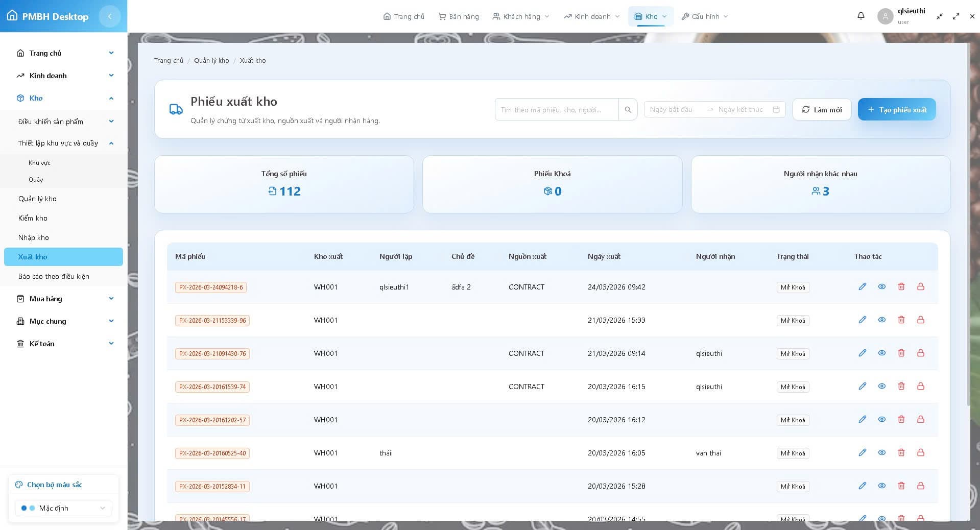The image size is (980, 530).
Task: Collapse the sidebar with the arrow button
Action: 110,16
